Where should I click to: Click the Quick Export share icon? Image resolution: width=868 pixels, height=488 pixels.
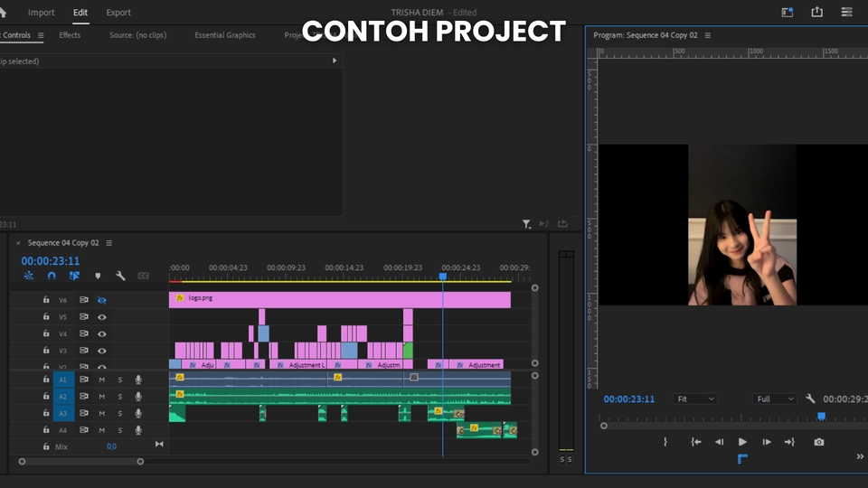817,12
